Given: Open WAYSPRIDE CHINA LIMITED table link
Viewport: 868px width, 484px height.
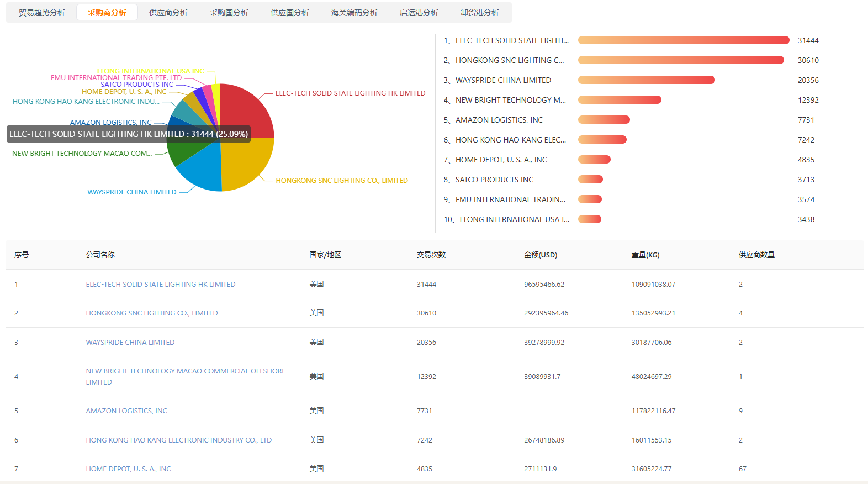Looking at the screenshot, I should (130, 343).
